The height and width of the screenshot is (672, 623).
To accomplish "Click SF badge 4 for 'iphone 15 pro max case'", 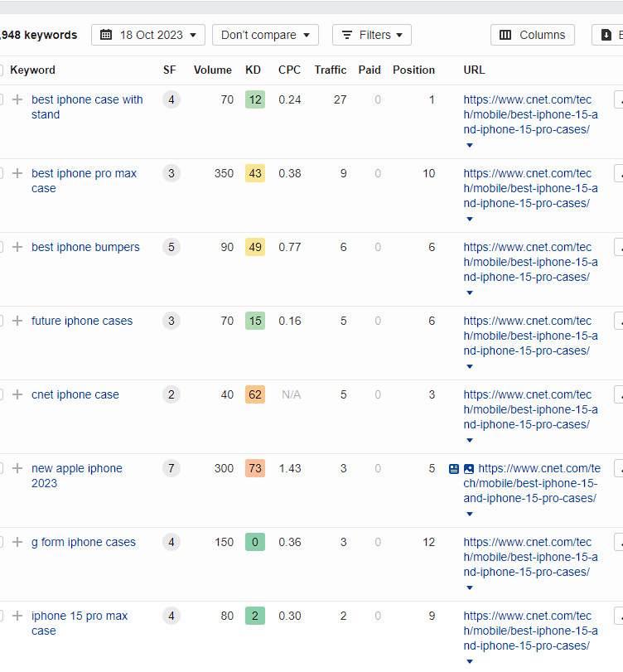I will click(171, 616).
